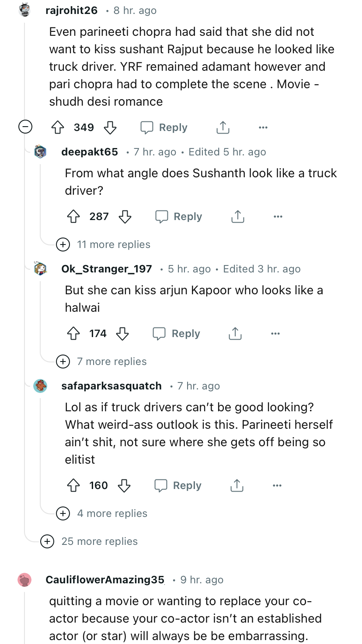Upvote safaparksasquatch's comment with 160 votes
This screenshot has height=644, width=362.
tap(73, 486)
